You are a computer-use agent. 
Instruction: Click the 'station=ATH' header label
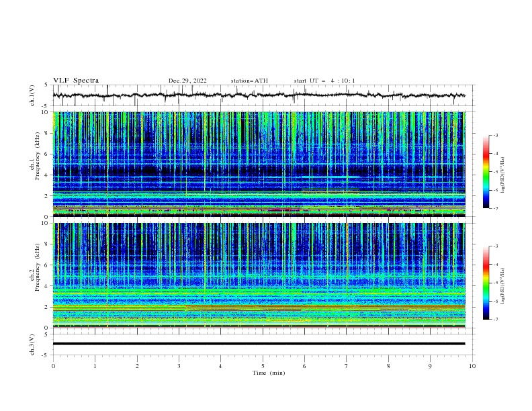pyautogui.click(x=249, y=81)
